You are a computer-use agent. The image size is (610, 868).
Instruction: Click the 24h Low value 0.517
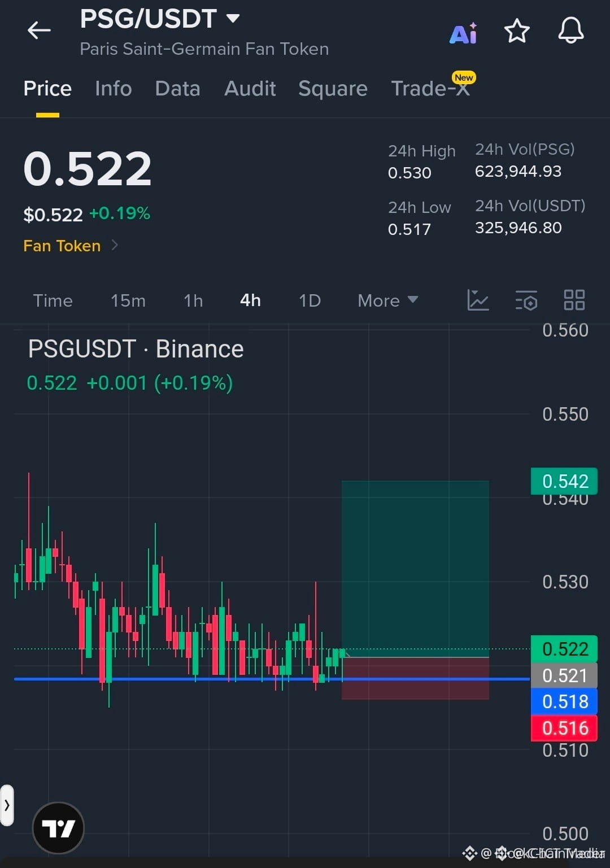(409, 229)
